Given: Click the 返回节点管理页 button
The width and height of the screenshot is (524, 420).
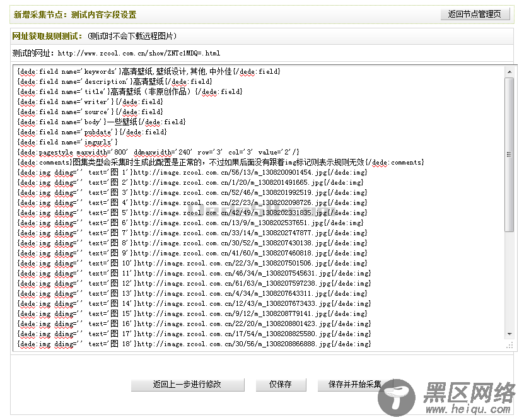Looking at the screenshot, I should pos(474,14).
